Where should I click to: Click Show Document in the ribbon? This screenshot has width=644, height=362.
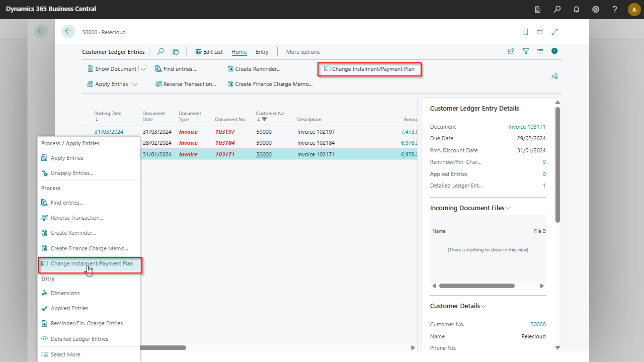112,69
